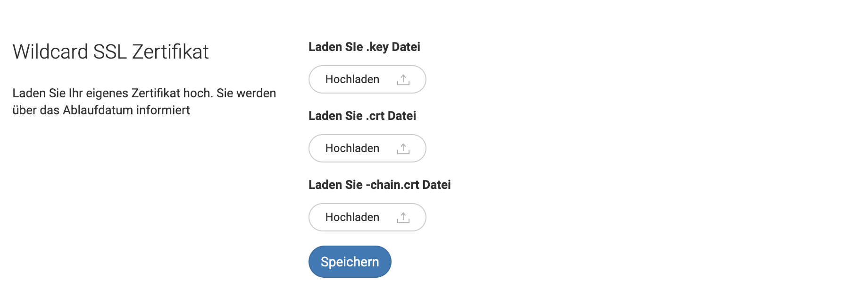Click 'Sie werden' at the description's first line end

tap(246, 93)
